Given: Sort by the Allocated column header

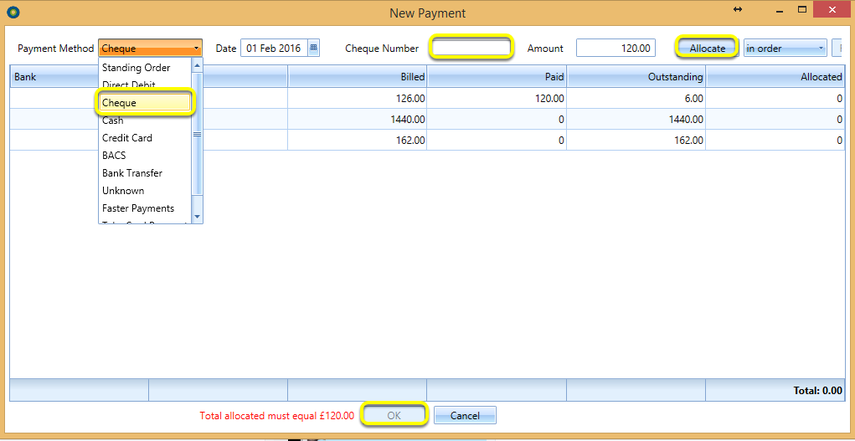Looking at the screenshot, I should (775, 77).
